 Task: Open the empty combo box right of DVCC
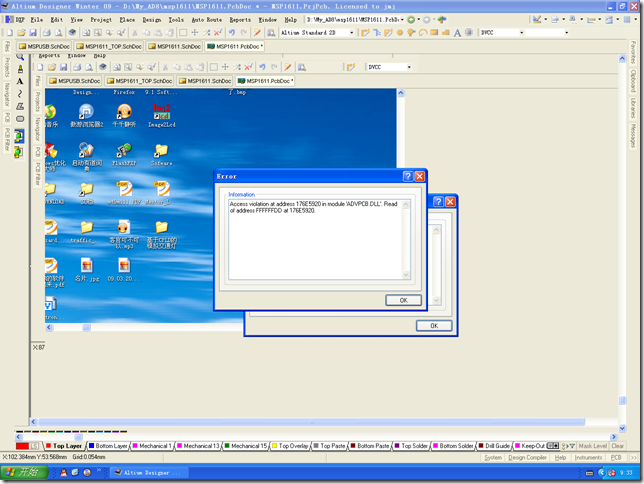[x=566, y=32]
